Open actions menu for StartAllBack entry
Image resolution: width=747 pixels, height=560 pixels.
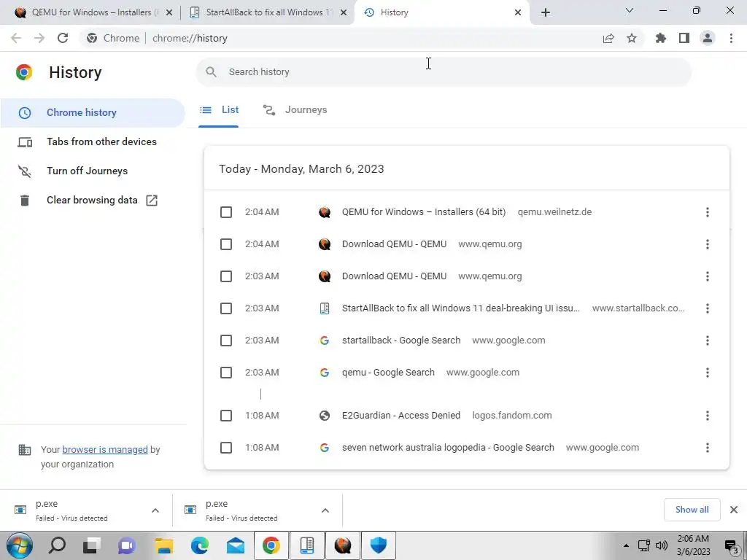[708, 308]
